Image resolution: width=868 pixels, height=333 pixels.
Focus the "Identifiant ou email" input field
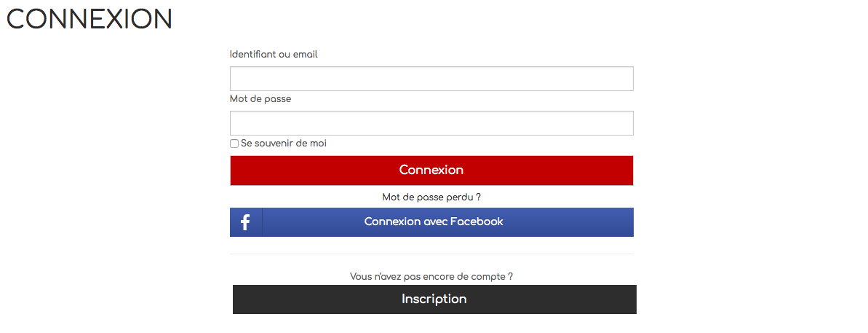coord(431,79)
